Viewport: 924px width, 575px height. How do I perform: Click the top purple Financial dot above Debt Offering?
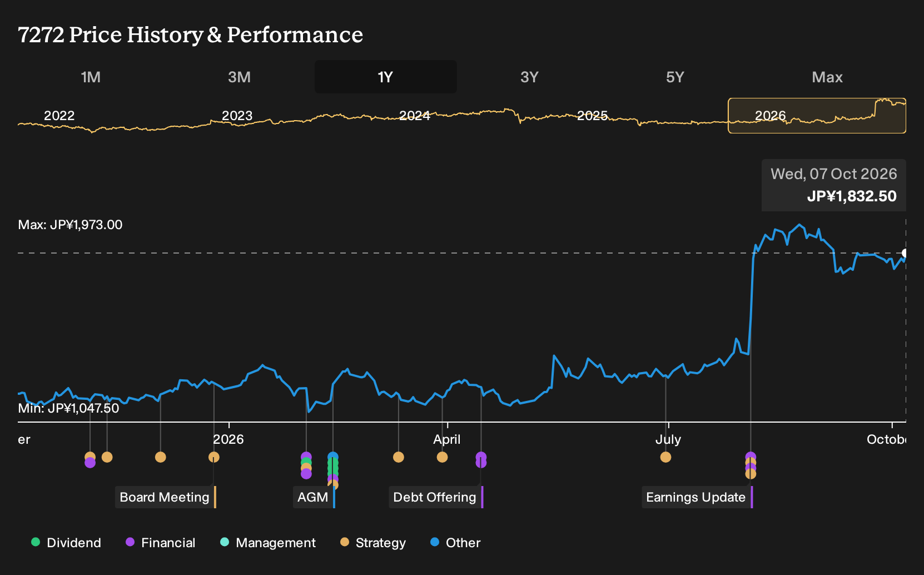(481, 457)
